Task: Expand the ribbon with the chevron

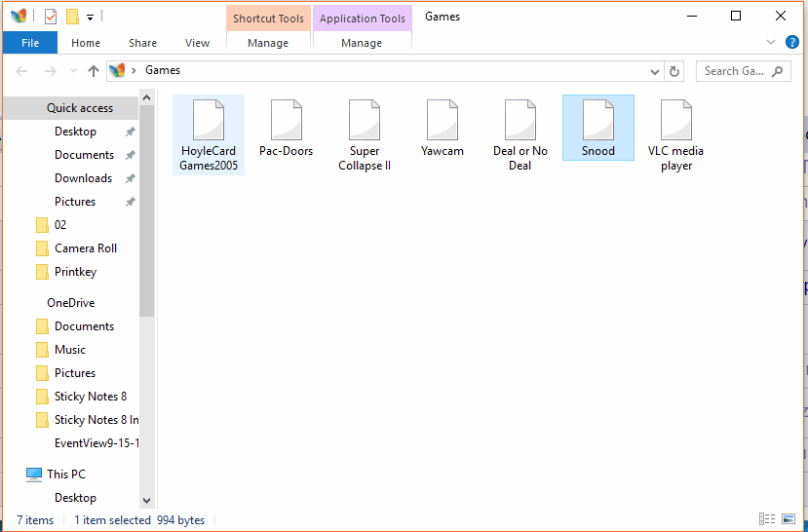Action: click(x=771, y=42)
